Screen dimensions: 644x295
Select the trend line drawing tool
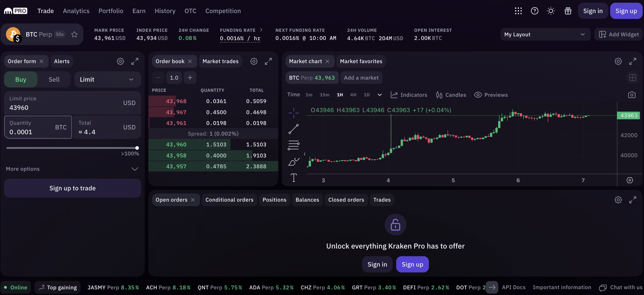click(294, 129)
